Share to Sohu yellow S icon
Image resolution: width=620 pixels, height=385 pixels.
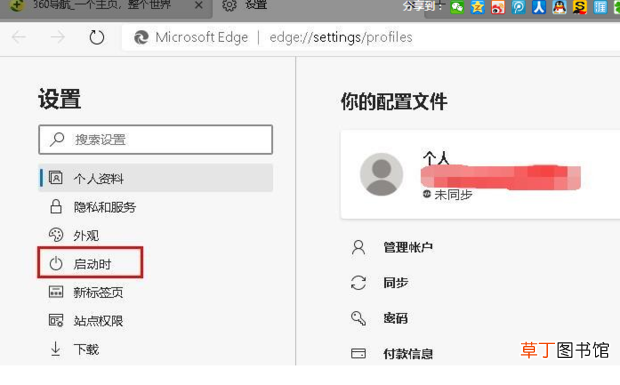[x=580, y=7]
